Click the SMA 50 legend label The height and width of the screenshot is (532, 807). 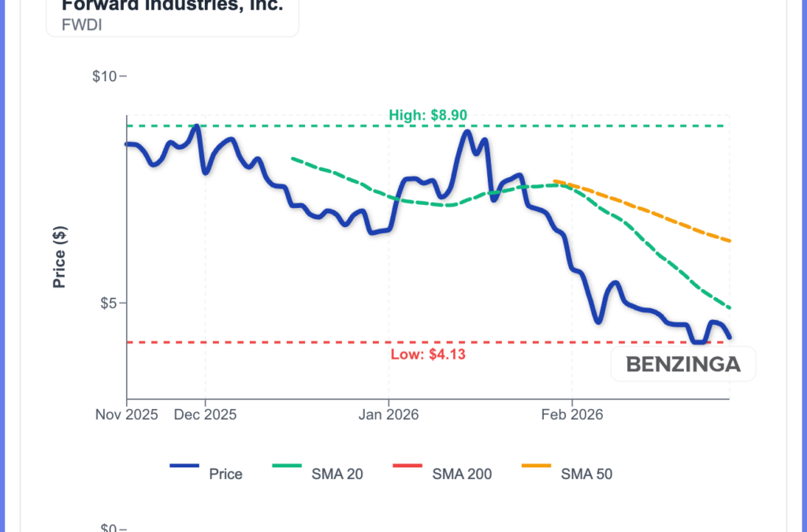pos(586,474)
